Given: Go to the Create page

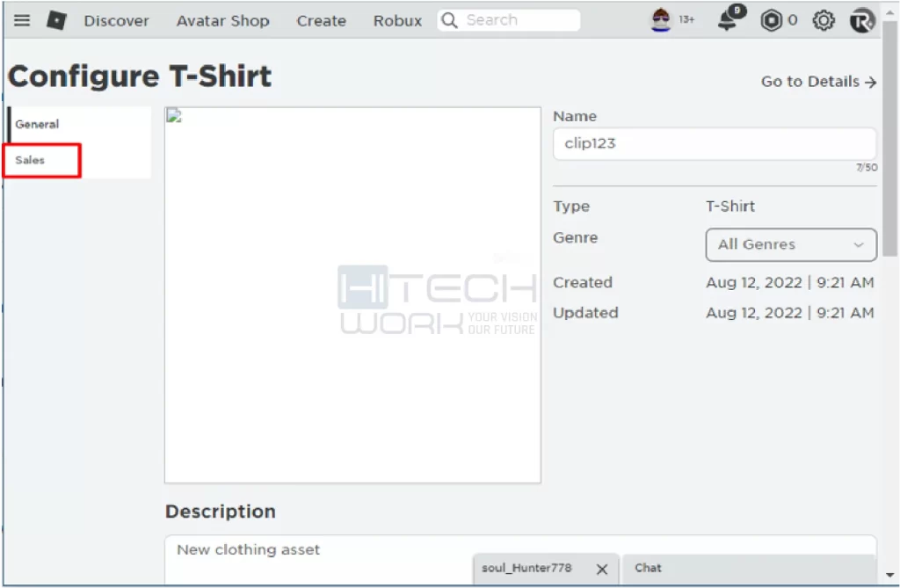Looking at the screenshot, I should 321,21.
